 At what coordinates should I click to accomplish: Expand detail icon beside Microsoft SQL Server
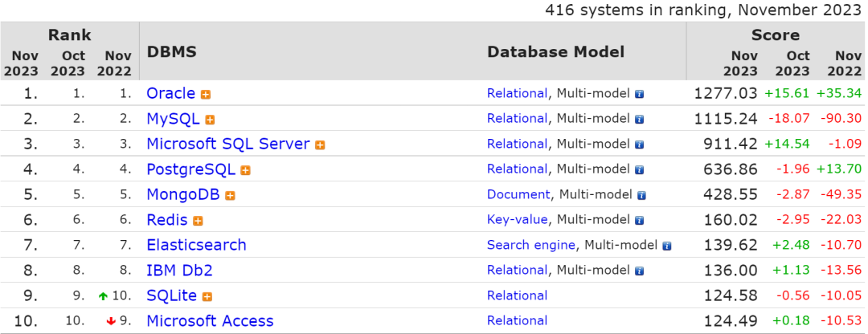[320, 145]
